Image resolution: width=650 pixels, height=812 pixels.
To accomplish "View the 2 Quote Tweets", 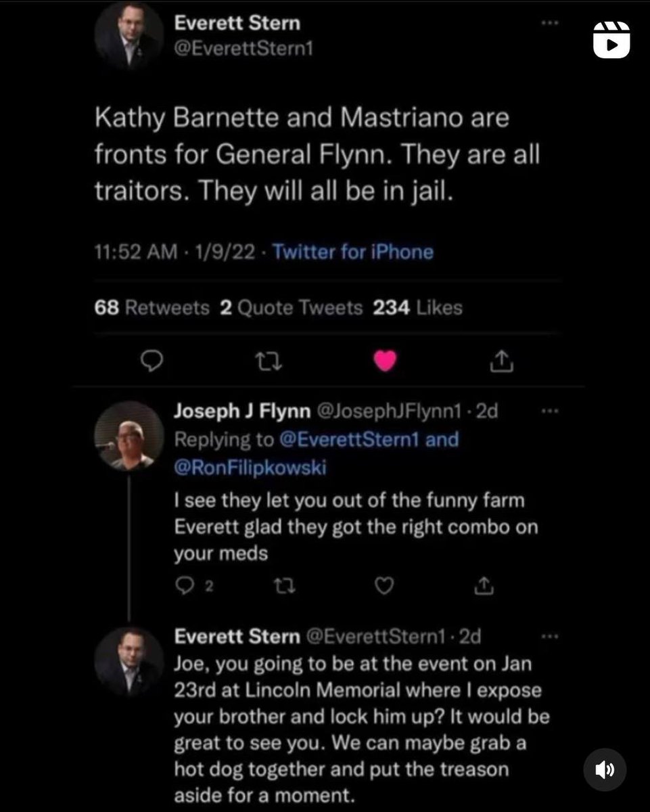I will [x=292, y=309].
